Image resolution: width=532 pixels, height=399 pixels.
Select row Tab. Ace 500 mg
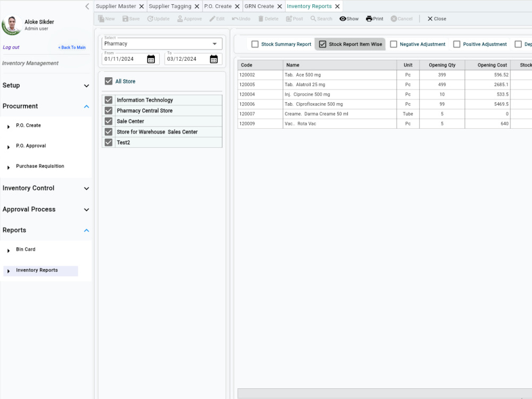385,75
